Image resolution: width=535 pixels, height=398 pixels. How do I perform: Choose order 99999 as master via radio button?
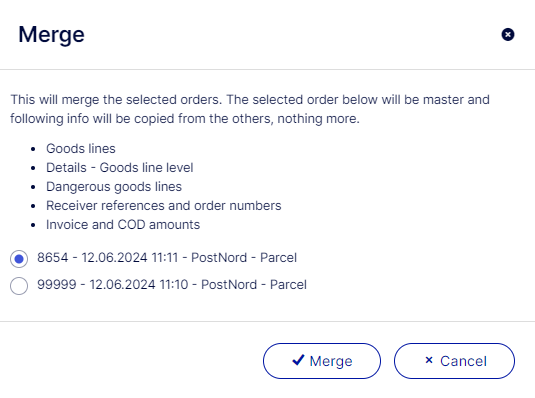point(19,286)
